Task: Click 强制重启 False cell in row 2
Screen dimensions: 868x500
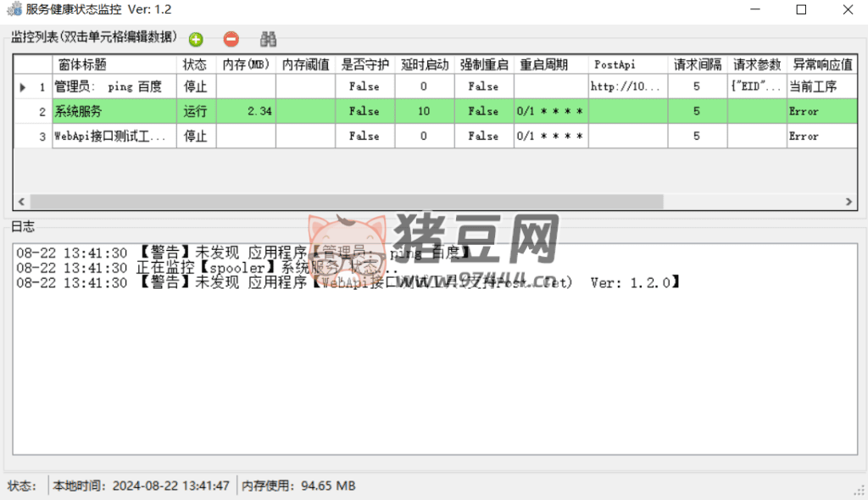Action: [484, 111]
